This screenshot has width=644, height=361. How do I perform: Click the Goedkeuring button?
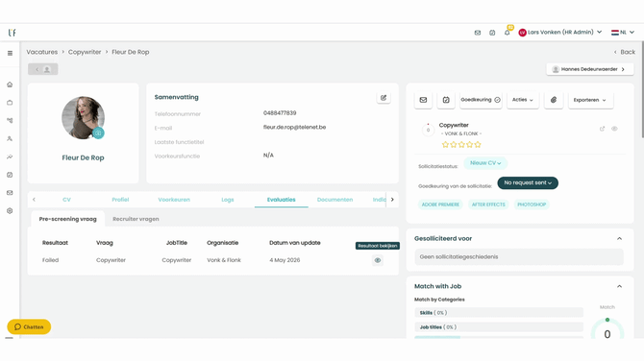pyautogui.click(x=481, y=100)
